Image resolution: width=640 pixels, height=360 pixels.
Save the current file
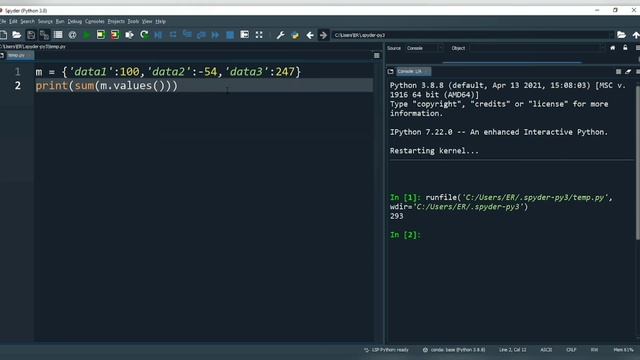click(x=31, y=35)
